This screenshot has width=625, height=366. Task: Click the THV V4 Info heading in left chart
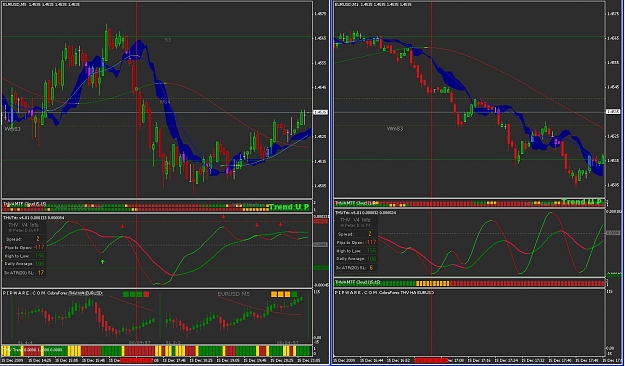point(24,225)
